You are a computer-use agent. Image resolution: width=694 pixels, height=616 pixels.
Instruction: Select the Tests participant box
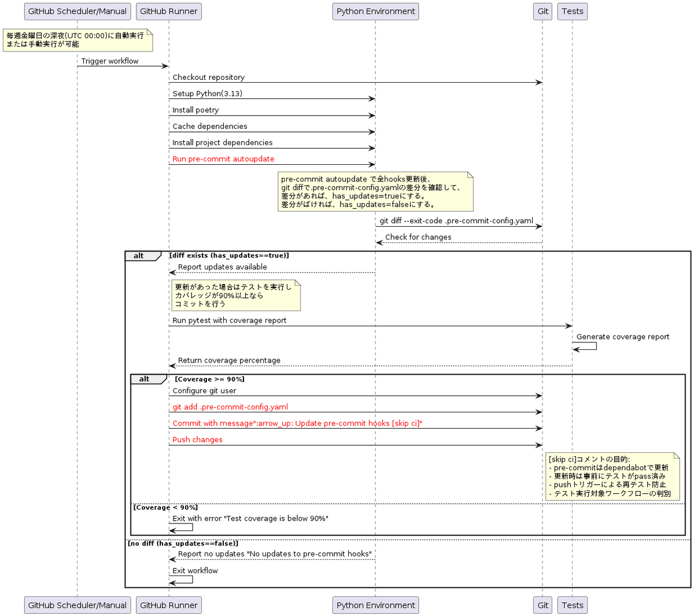point(572,11)
